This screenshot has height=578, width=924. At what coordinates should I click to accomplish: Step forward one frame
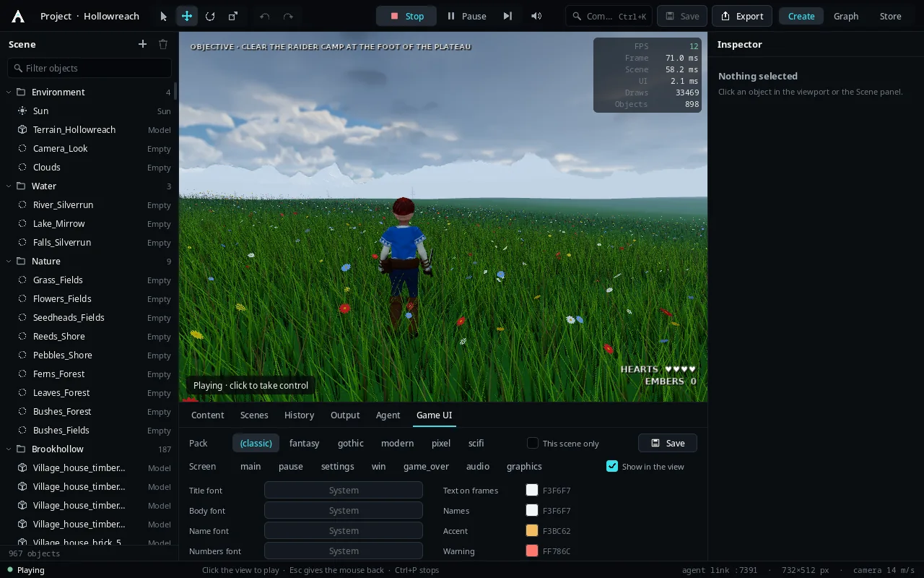[x=507, y=16]
